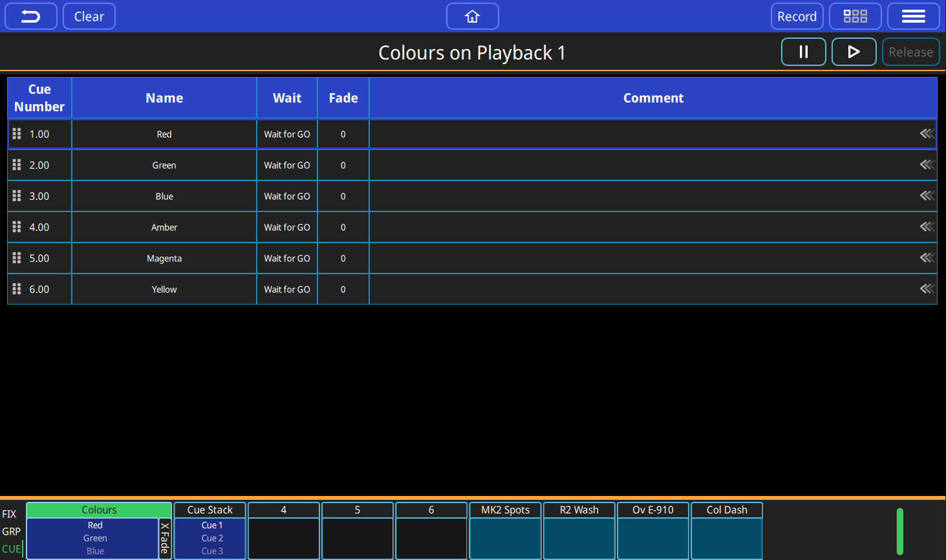Pause the Colours playback
The width and height of the screenshot is (946, 560).
click(803, 52)
